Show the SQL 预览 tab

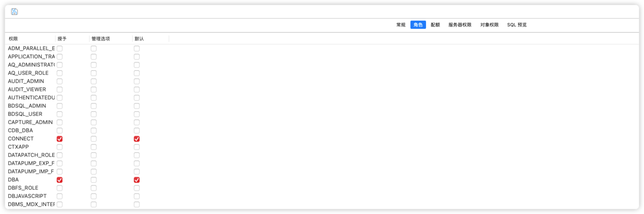(517, 25)
